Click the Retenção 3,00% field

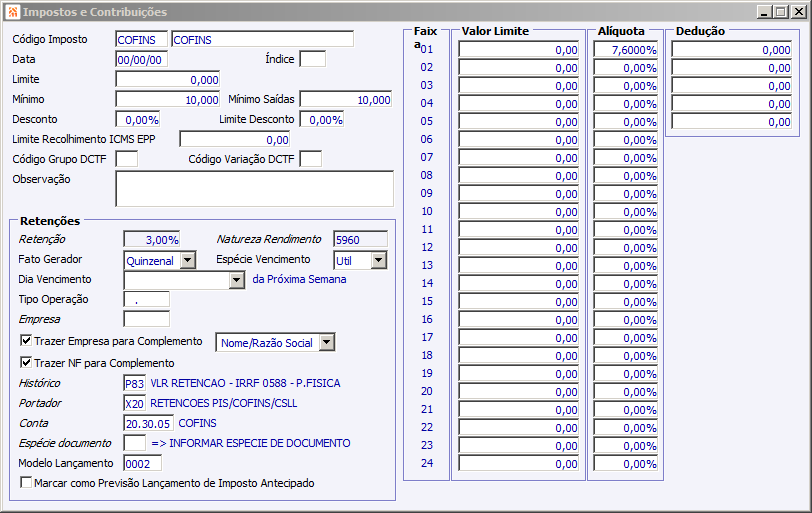pos(152,240)
